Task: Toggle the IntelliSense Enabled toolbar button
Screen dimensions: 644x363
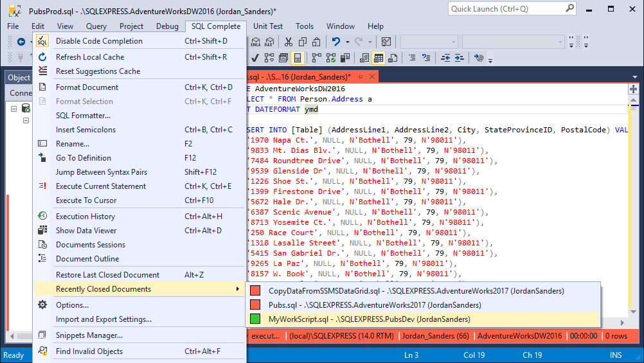Action: [298, 58]
